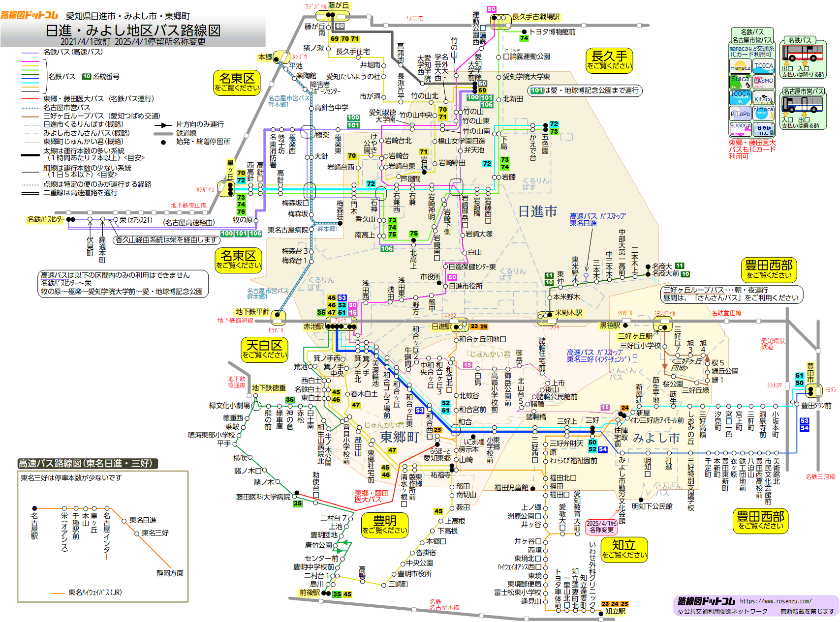
Task: Click the SUGOCA card logo
Action: tap(740, 129)
